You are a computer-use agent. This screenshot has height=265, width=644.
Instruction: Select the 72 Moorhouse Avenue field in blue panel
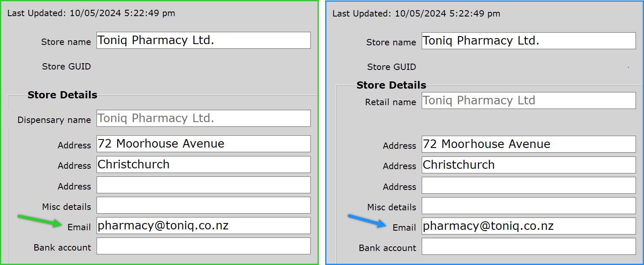529,144
